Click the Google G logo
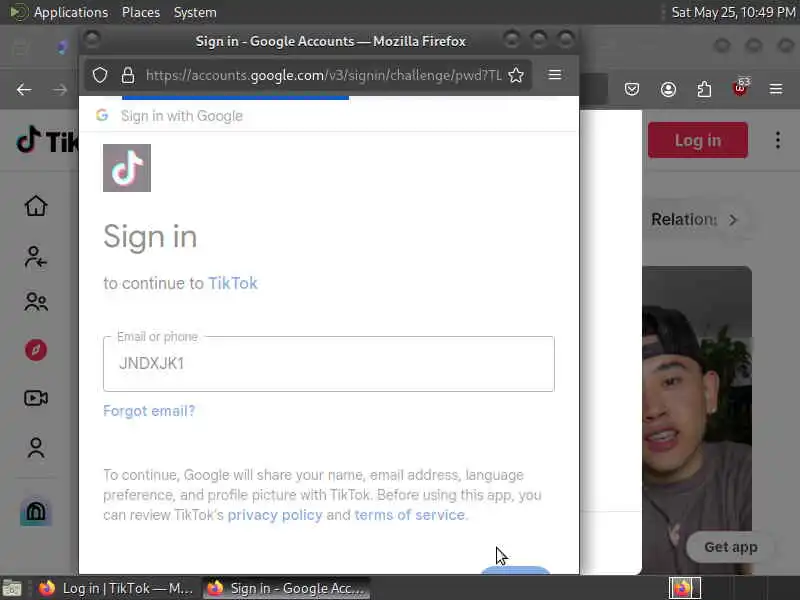Viewport: 800px width, 600px height. click(102, 115)
